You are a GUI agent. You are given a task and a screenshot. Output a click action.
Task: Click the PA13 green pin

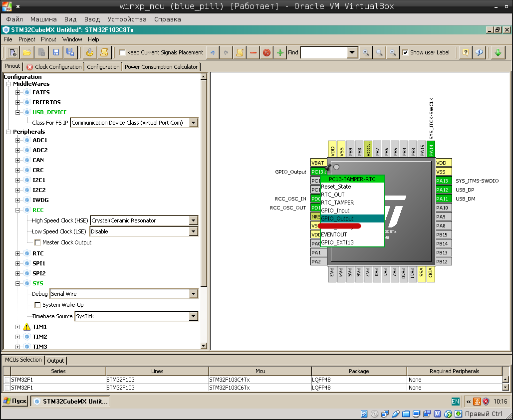click(444, 181)
